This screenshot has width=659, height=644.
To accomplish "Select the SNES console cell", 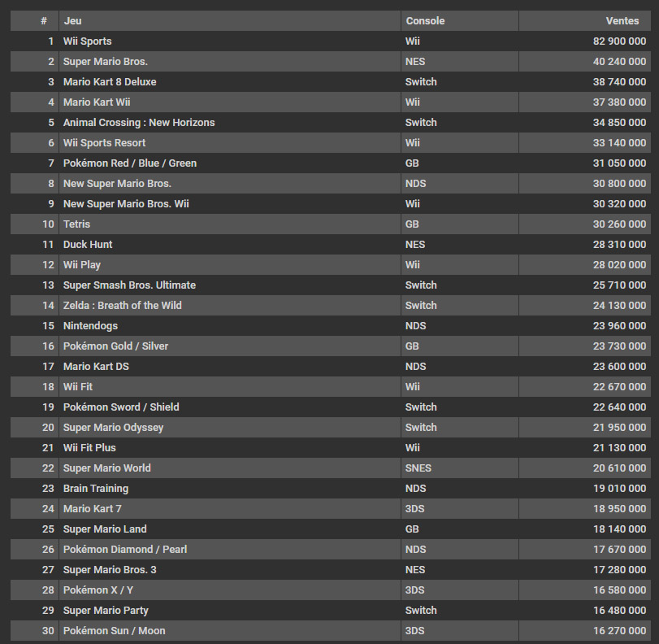I will [418, 468].
